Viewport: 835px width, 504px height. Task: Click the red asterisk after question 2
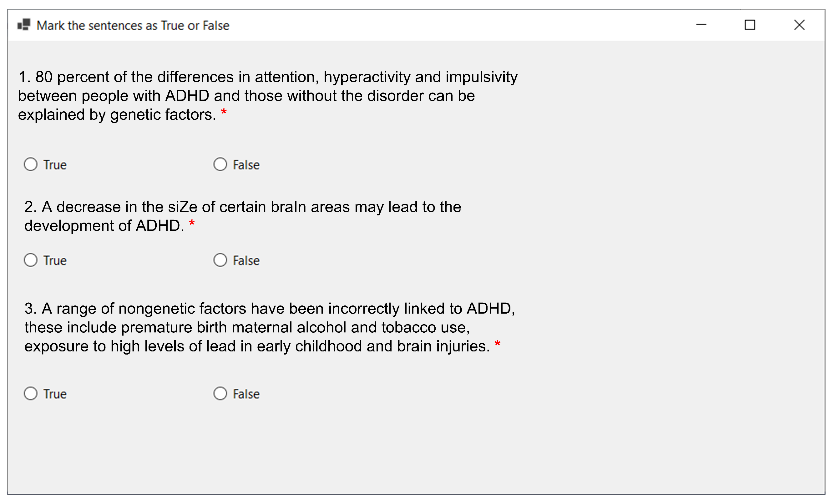[192, 224]
